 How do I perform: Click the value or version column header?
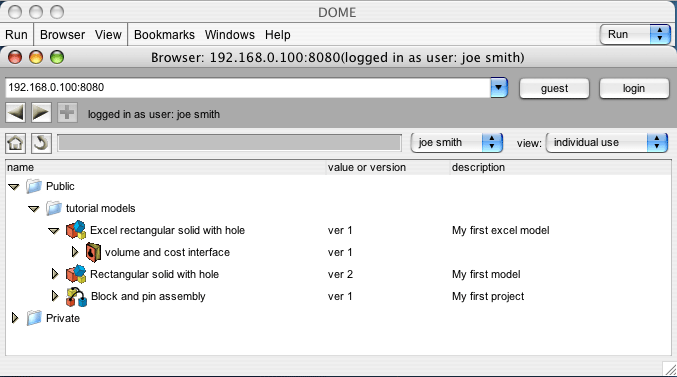pos(388,168)
